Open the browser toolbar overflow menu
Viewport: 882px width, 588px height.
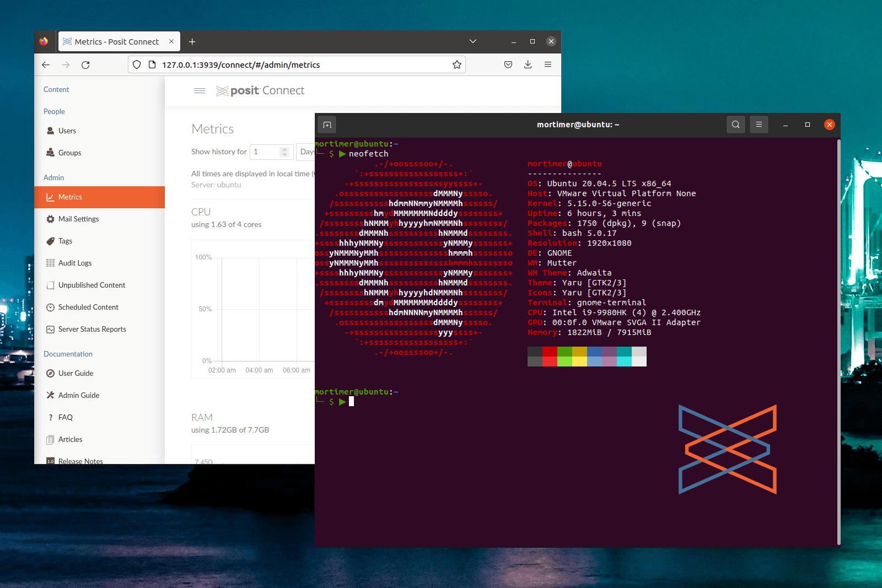click(548, 64)
